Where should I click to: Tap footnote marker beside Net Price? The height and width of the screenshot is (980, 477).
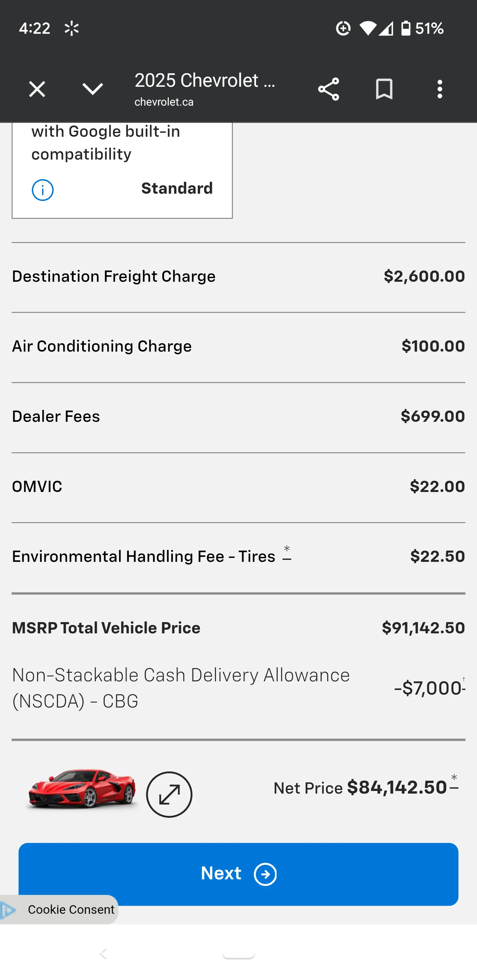[454, 783]
